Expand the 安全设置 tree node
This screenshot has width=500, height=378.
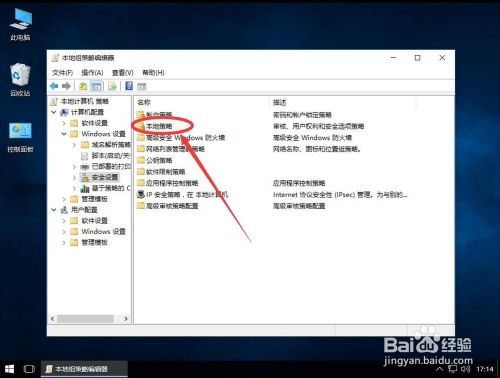point(74,177)
